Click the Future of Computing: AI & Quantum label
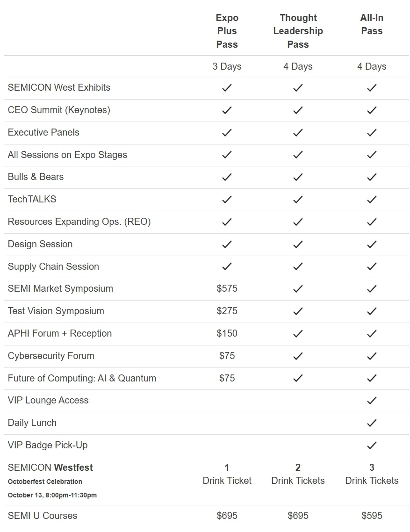 point(82,378)
